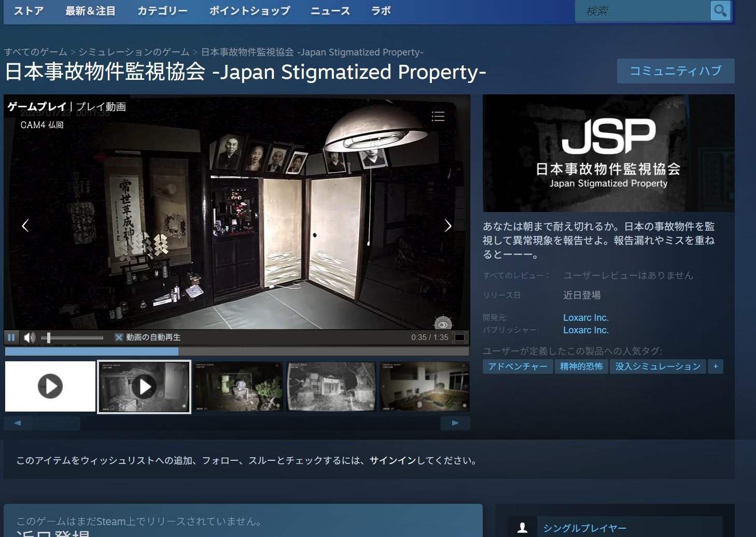The height and width of the screenshot is (537, 756).
Task: Click the thumbnail strip scrollbar handle
Action: [57, 423]
